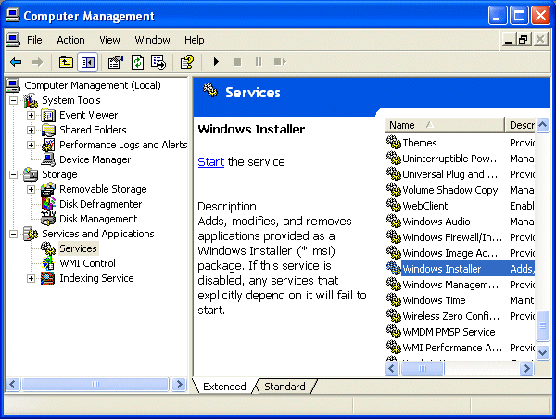Go up one level with the folder icon

(66, 62)
